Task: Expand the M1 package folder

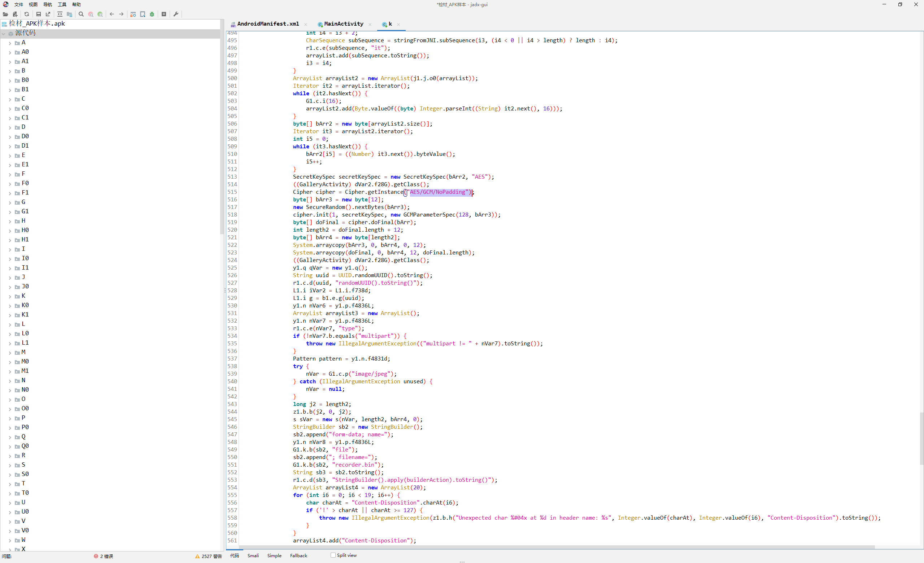Action: point(10,371)
